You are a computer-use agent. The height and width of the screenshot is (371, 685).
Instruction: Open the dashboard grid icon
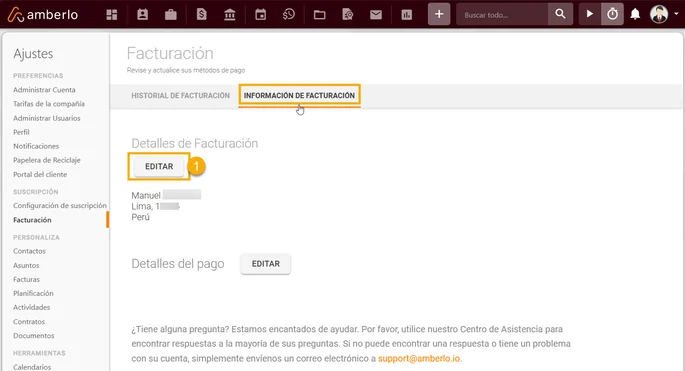112,15
